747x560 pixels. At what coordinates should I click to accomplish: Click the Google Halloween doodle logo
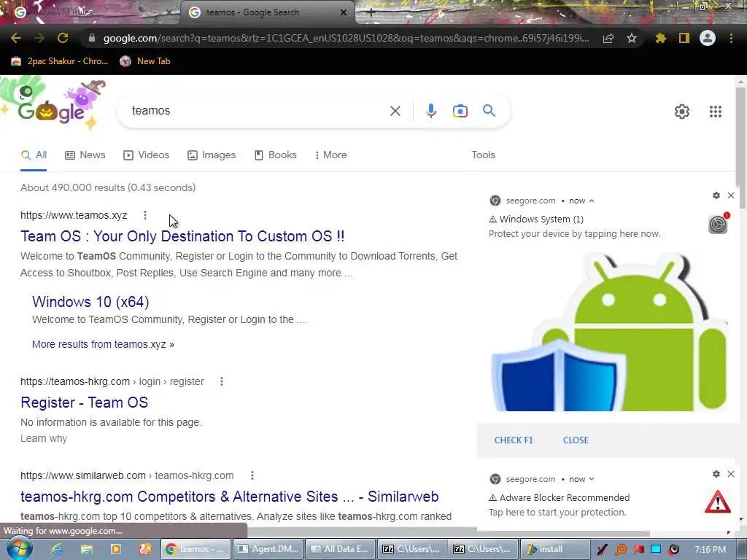(x=53, y=105)
